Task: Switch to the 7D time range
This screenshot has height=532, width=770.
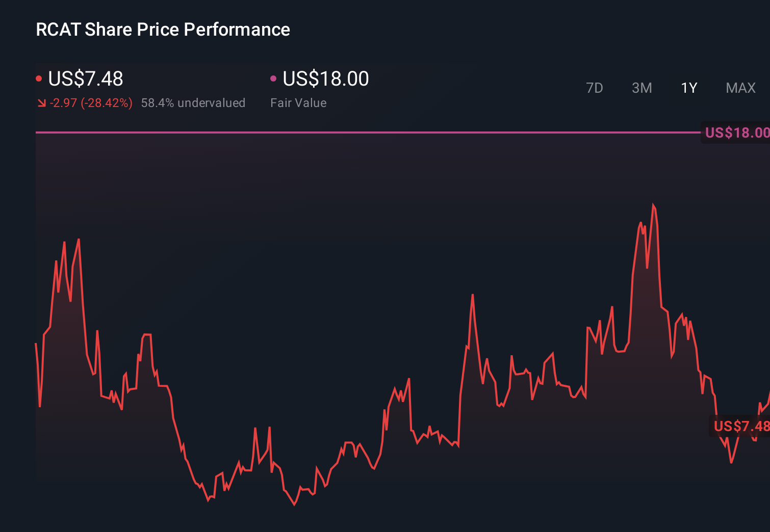Action: pos(594,88)
